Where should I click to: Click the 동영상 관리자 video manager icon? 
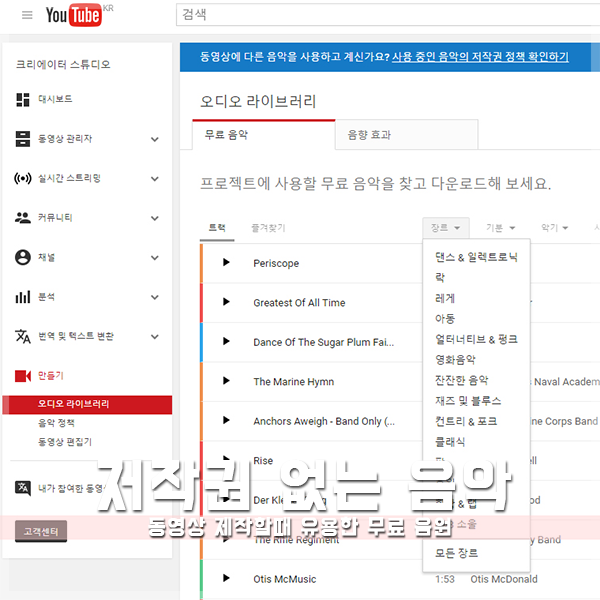(x=23, y=139)
